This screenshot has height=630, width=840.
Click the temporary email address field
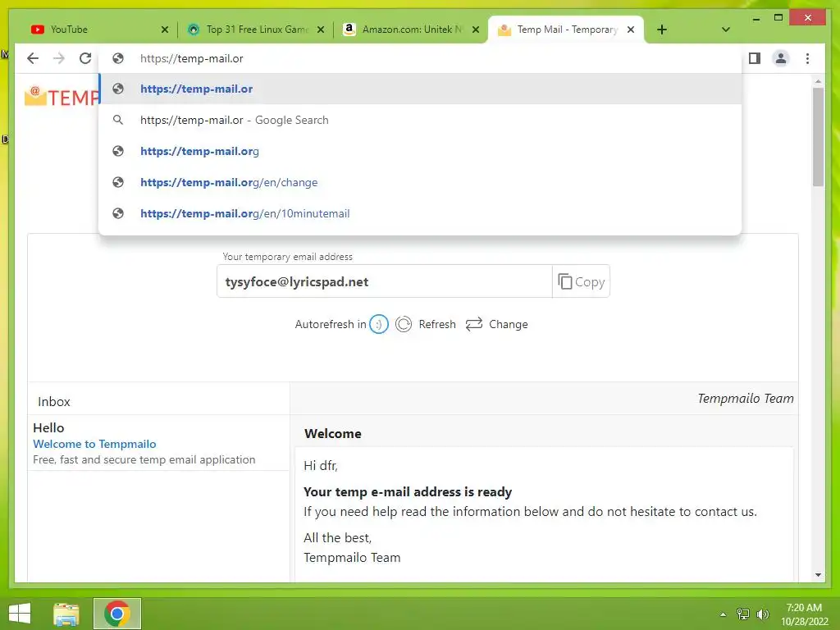click(x=384, y=281)
